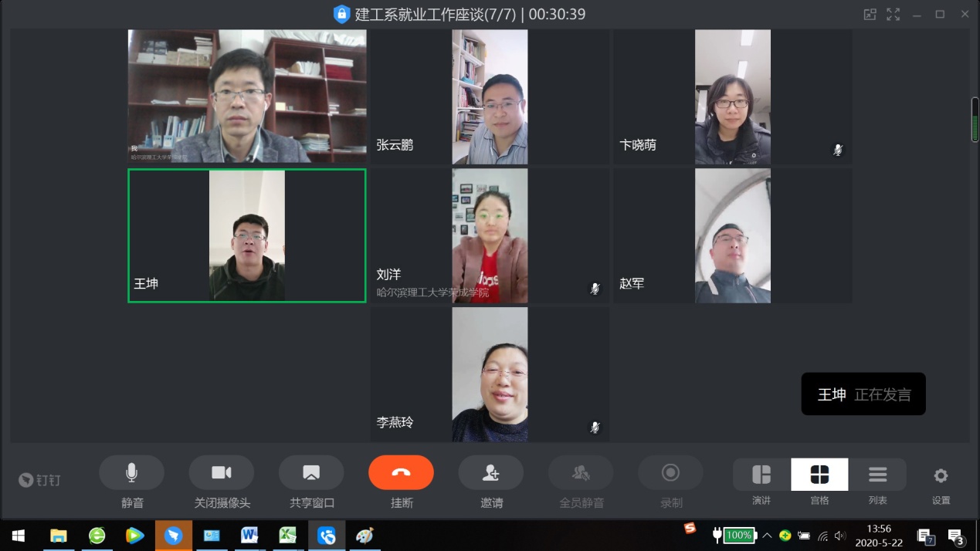Screen dimensions: 980x551
Task: Select 王坤's video tile
Action: click(x=246, y=235)
